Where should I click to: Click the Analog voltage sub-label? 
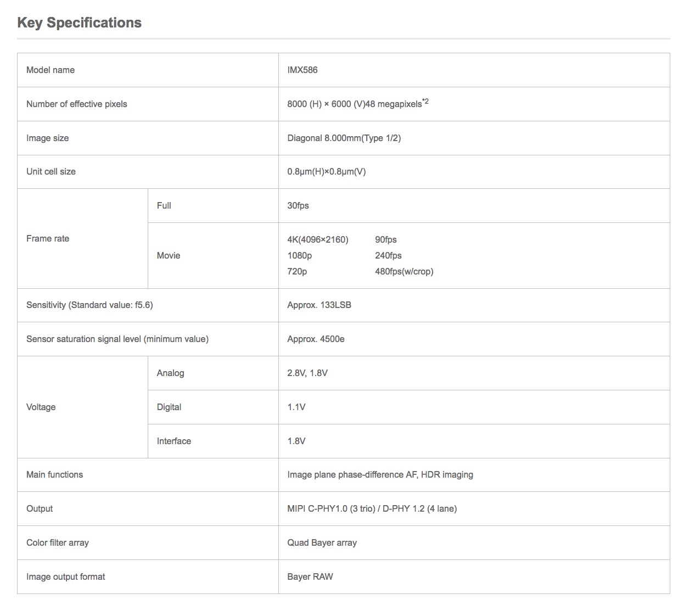(170, 373)
